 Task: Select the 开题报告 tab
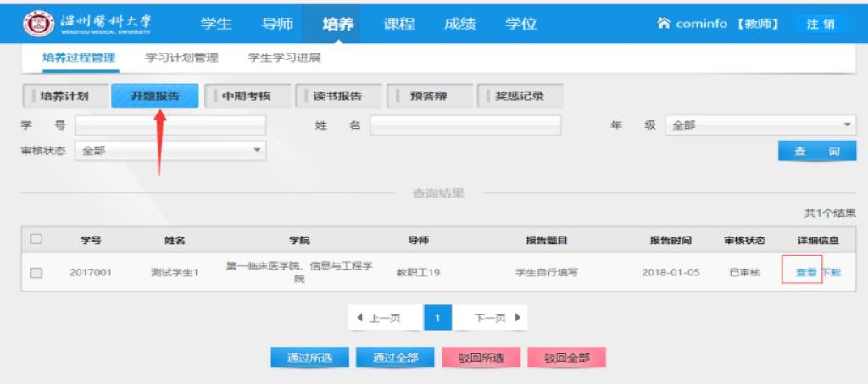click(x=155, y=96)
